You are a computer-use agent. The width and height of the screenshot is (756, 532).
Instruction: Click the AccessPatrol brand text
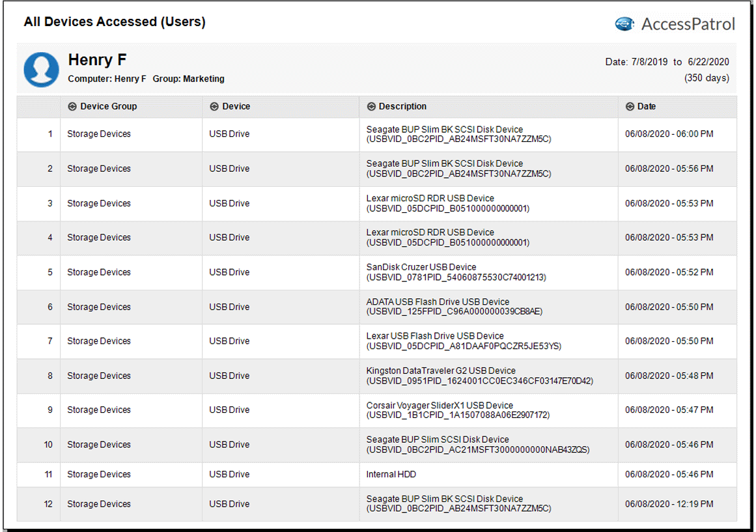(x=688, y=24)
